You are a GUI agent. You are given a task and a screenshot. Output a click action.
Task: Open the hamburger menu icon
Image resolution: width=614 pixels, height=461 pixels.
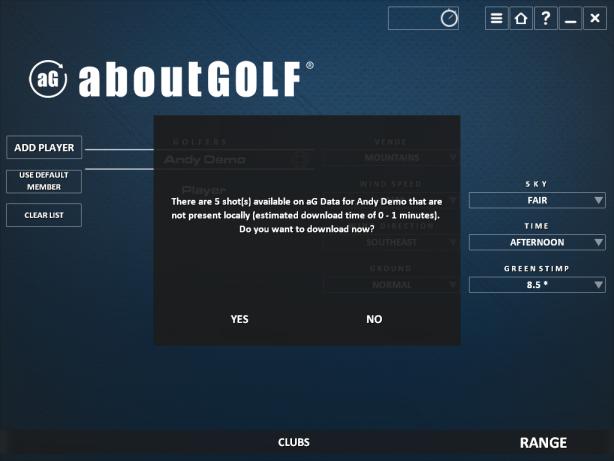click(x=497, y=18)
